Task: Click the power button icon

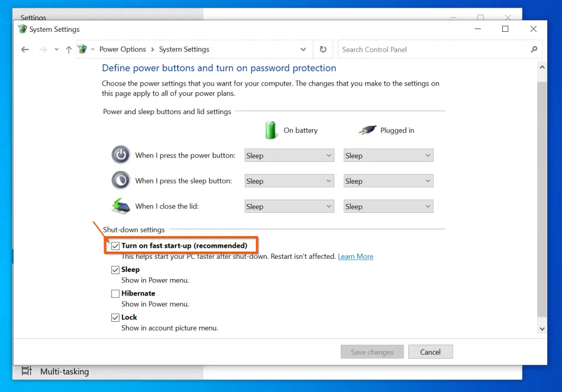Action: [x=121, y=155]
